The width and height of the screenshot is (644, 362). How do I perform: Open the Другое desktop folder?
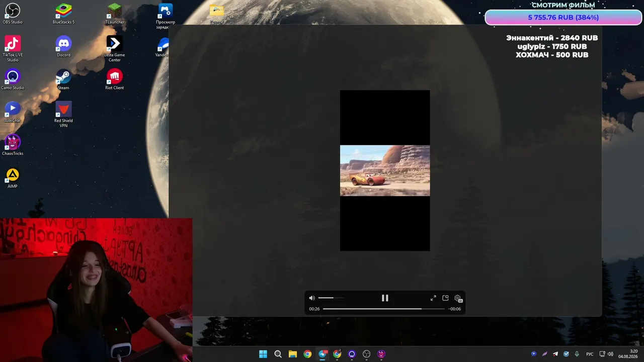[x=216, y=14]
